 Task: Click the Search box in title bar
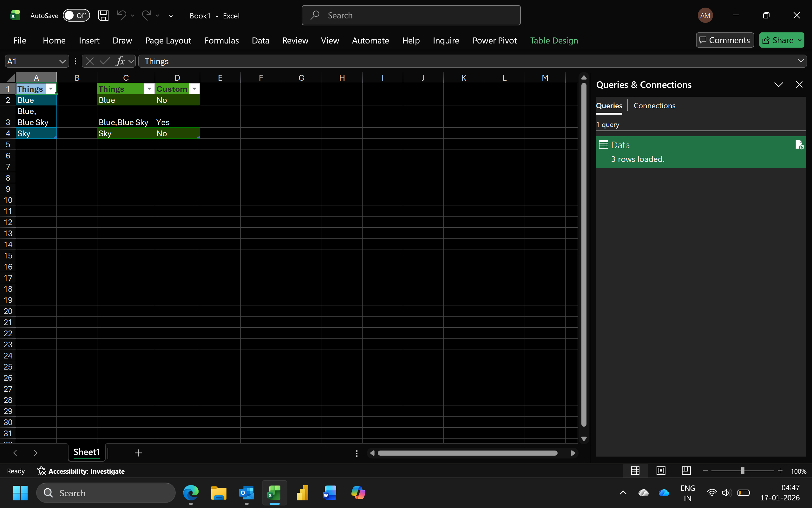[411, 16]
